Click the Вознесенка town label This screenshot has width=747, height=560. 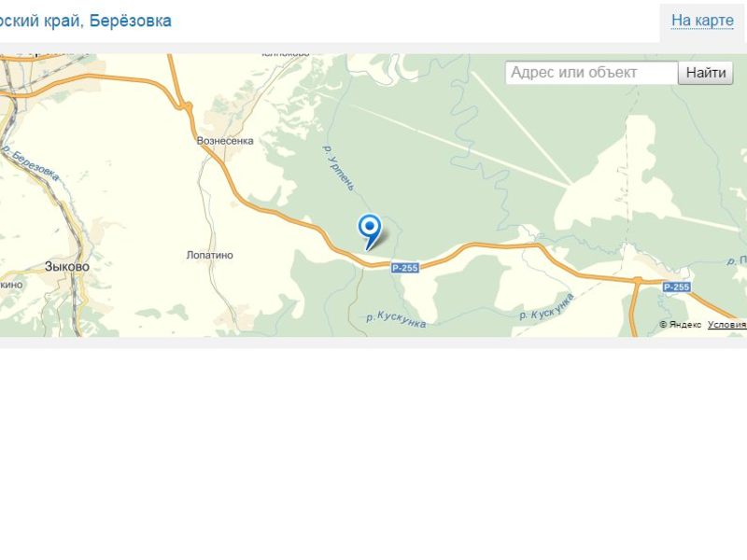point(225,141)
